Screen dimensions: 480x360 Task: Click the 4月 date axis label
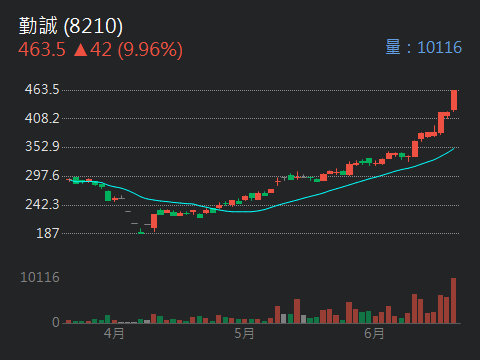pos(114,333)
